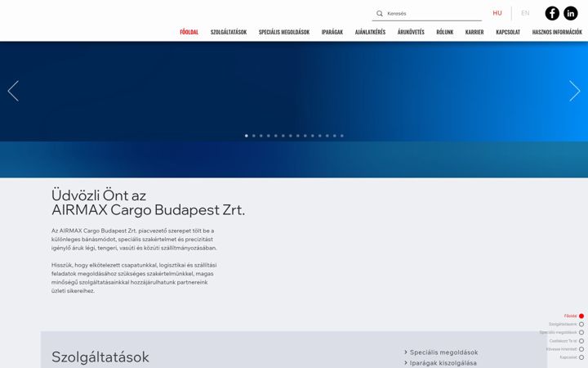Open the Facebook page icon
Viewport: 588px width, 368px height.
[x=552, y=13]
